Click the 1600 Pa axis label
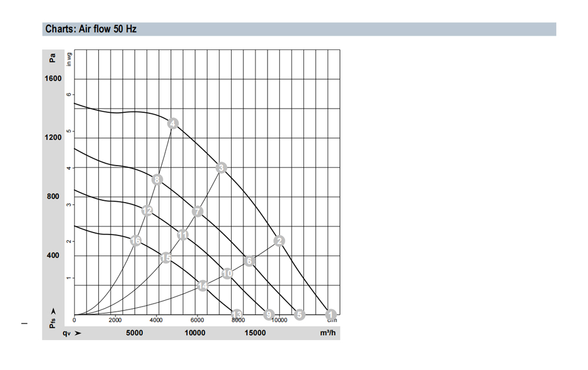Image resolution: width=588 pixels, height=370 pixels. click(x=53, y=78)
